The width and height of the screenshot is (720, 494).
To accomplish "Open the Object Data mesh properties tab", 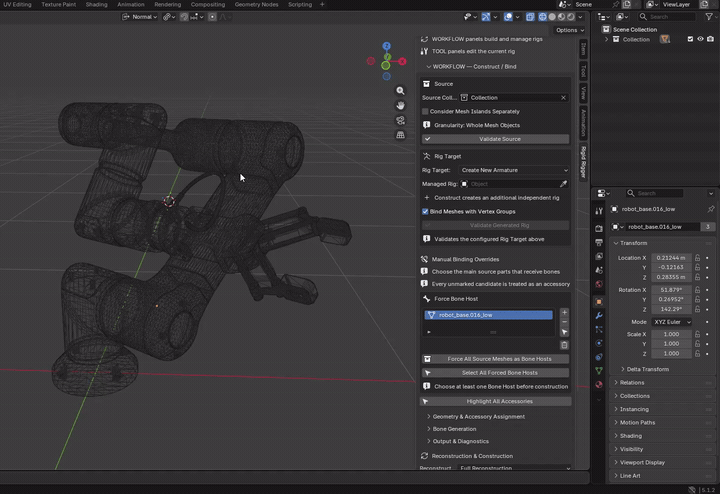I will click(599, 370).
